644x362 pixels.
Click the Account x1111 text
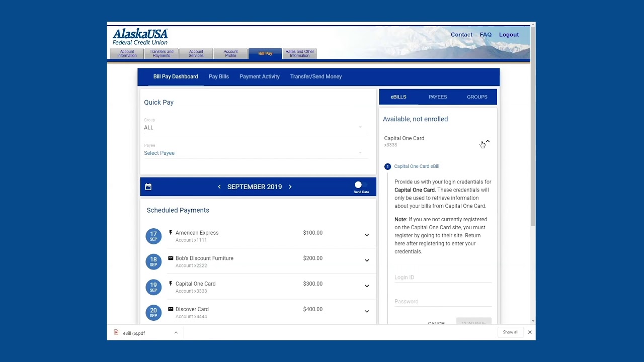(191, 240)
